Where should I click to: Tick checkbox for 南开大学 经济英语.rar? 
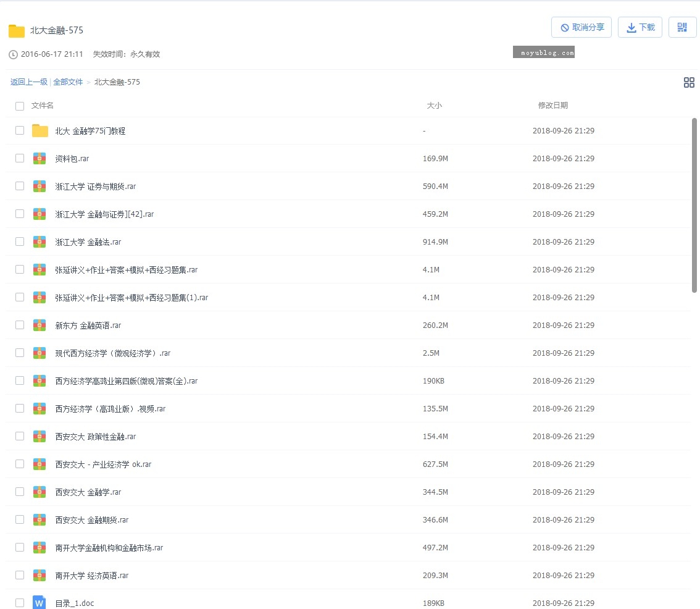pyautogui.click(x=20, y=575)
